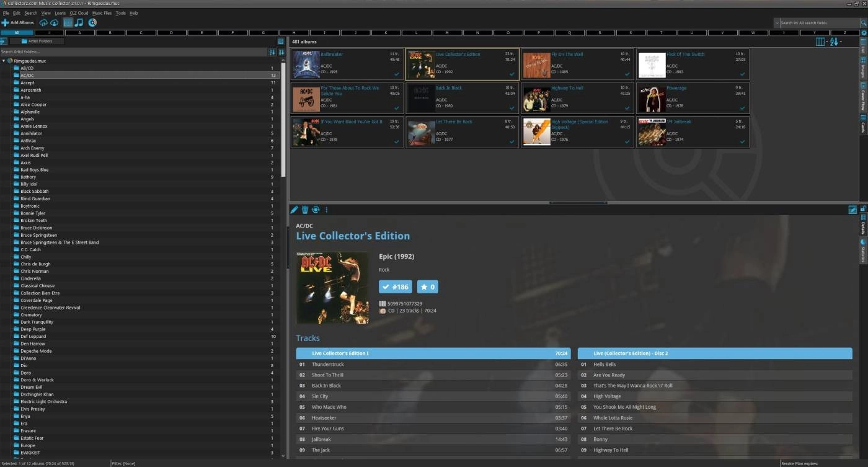Open the Let There Be Rock album card
868x467 pixels.
pos(462,131)
